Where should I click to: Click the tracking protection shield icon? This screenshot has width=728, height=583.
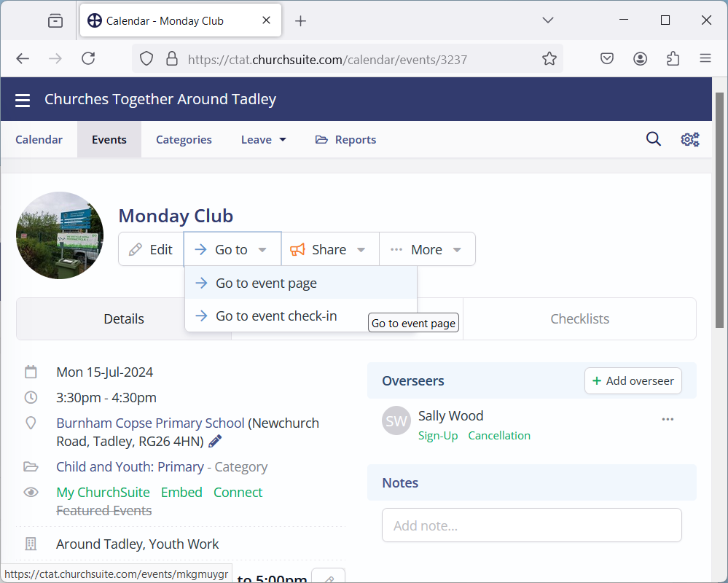146,58
